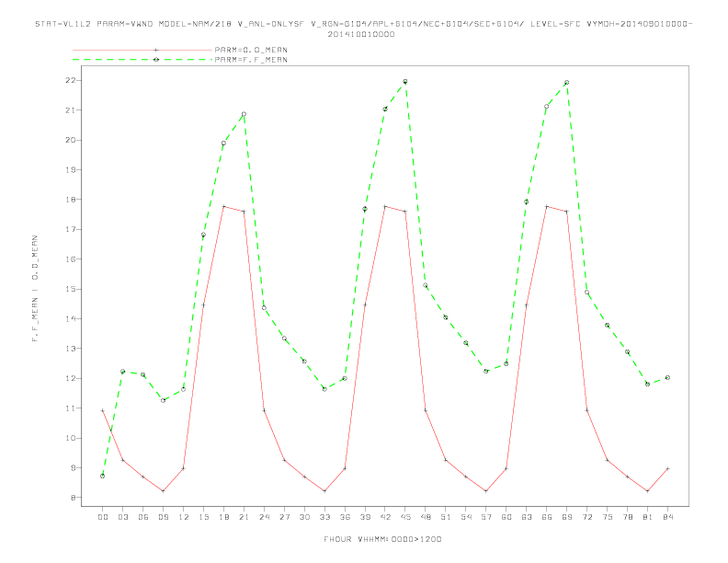Click x-axis forecast hour label 27
The width and height of the screenshot is (728, 563).
point(284,517)
